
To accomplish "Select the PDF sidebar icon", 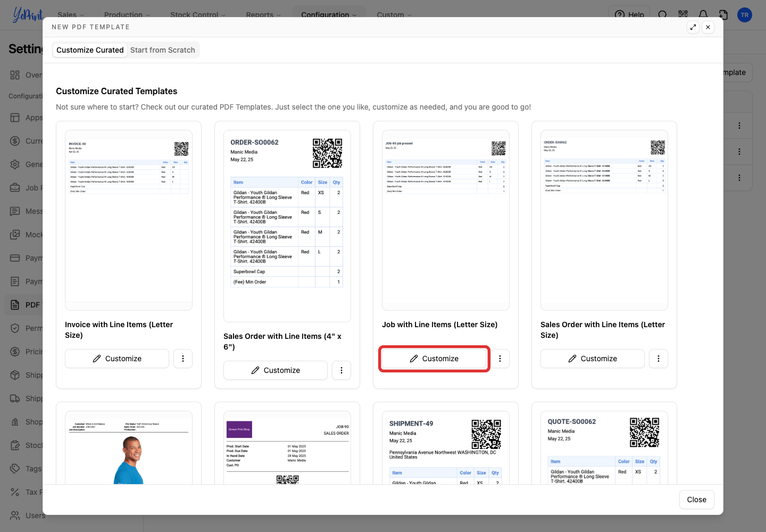I will [x=15, y=305].
